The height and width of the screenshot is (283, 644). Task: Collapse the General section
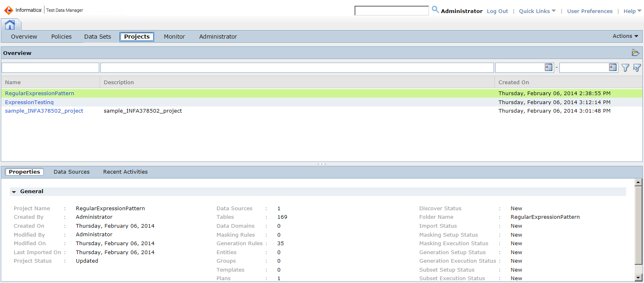coord(14,192)
